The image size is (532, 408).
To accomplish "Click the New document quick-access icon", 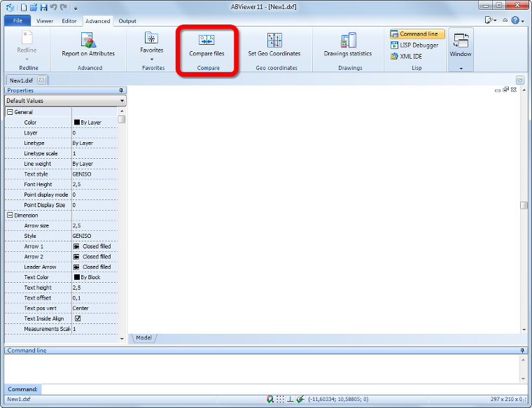I will pyautogui.click(x=24, y=7).
